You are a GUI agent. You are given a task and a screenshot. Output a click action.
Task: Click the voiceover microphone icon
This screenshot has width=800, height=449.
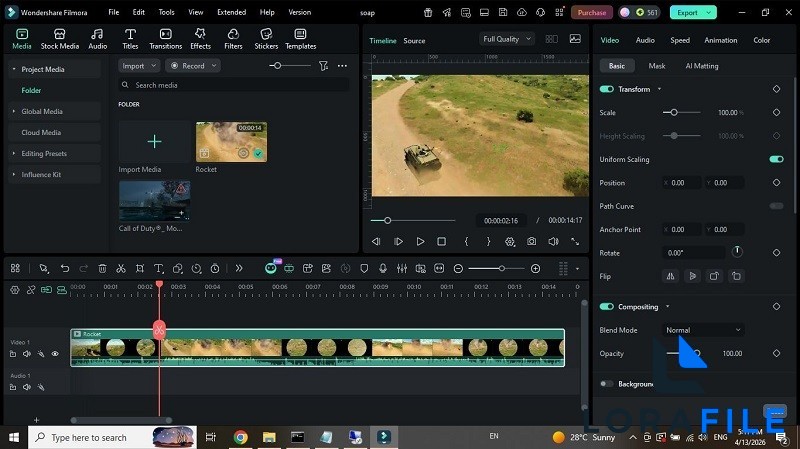383,268
